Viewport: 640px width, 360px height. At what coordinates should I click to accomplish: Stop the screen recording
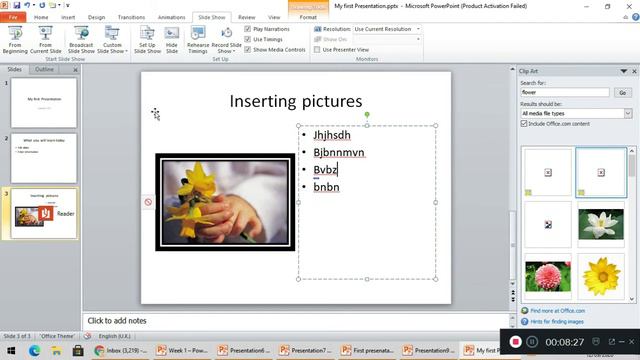pyautogui.click(x=515, y=342)
